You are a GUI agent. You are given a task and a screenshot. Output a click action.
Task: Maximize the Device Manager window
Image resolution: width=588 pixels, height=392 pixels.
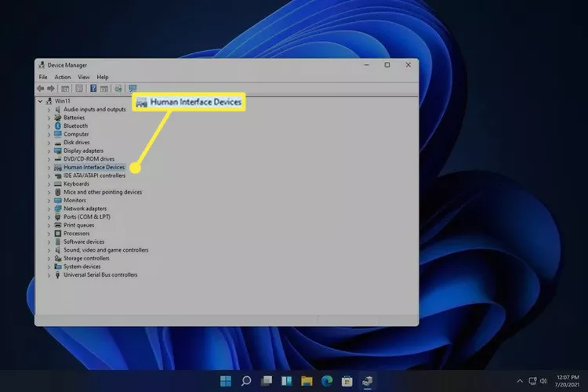387,65
